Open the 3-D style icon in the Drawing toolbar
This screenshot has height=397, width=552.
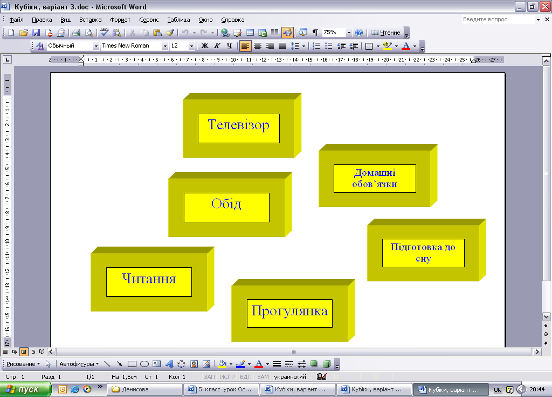327,364
